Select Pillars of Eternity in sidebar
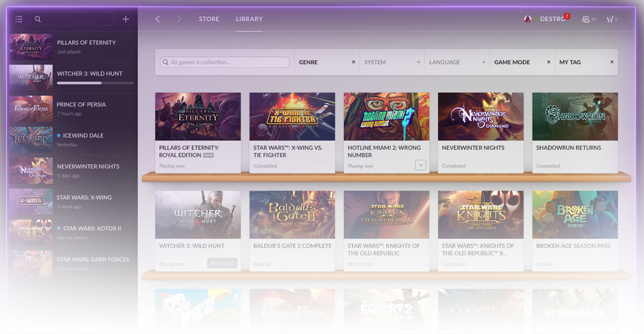The height and width of the screenshot is (334, 644). point(73,47)
